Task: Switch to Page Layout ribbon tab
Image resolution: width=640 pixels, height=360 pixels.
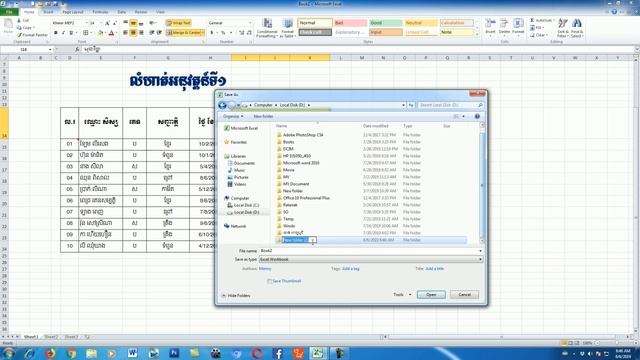Action: click(73, 12)
